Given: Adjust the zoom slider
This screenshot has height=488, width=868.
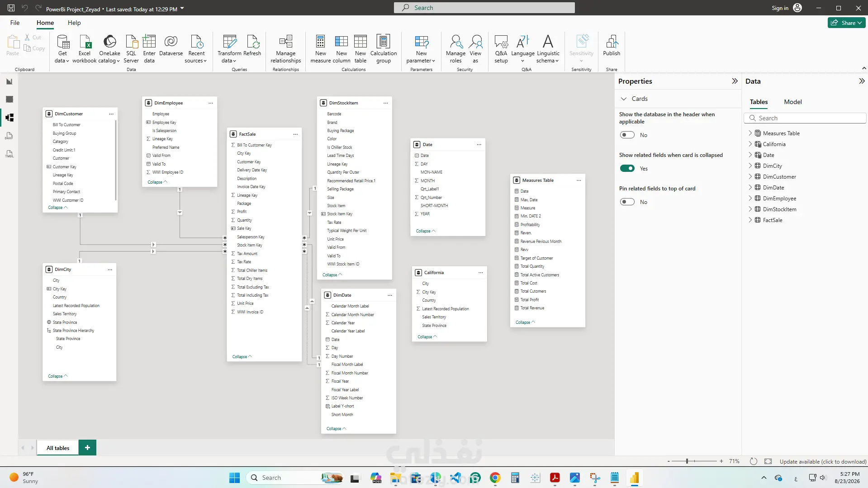Looking at the screenshot, I should pyautogui.click(x=687, y=461).
